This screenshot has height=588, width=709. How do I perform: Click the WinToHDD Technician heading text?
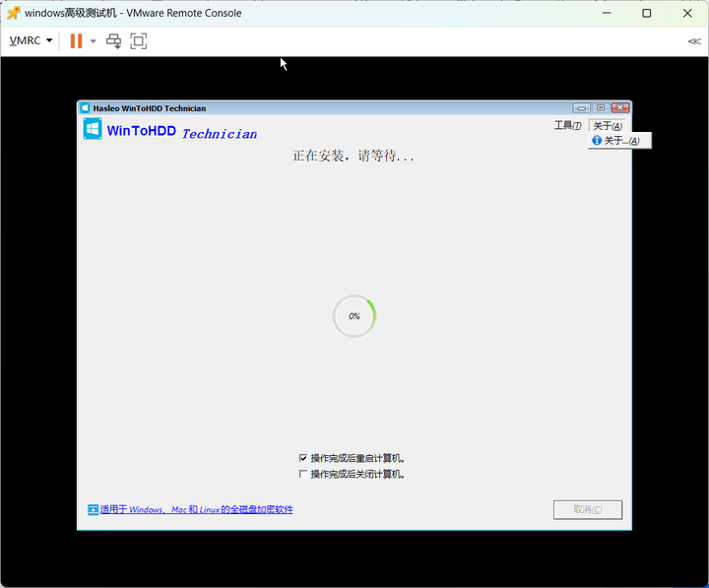coord(182,132)
